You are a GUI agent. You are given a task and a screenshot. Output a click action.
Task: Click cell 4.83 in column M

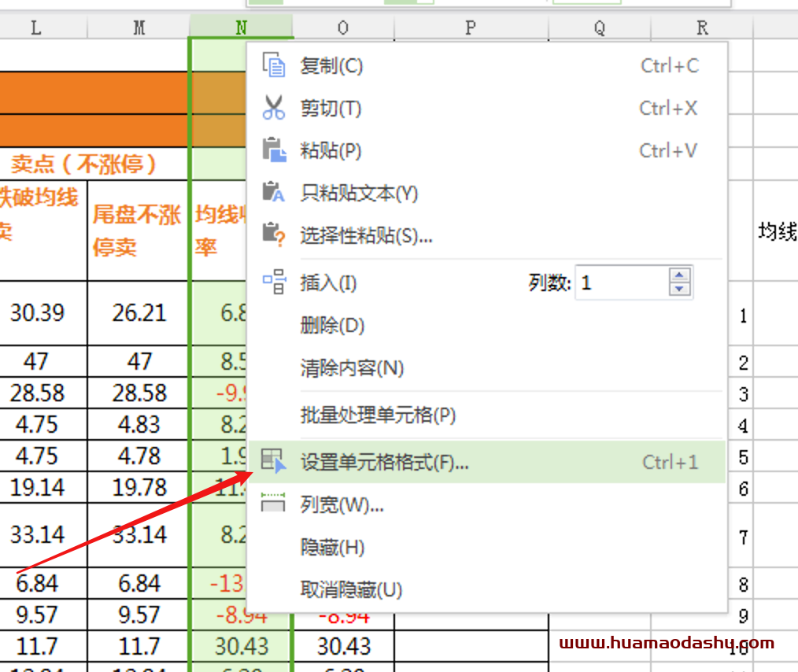(x=138, y=424)
